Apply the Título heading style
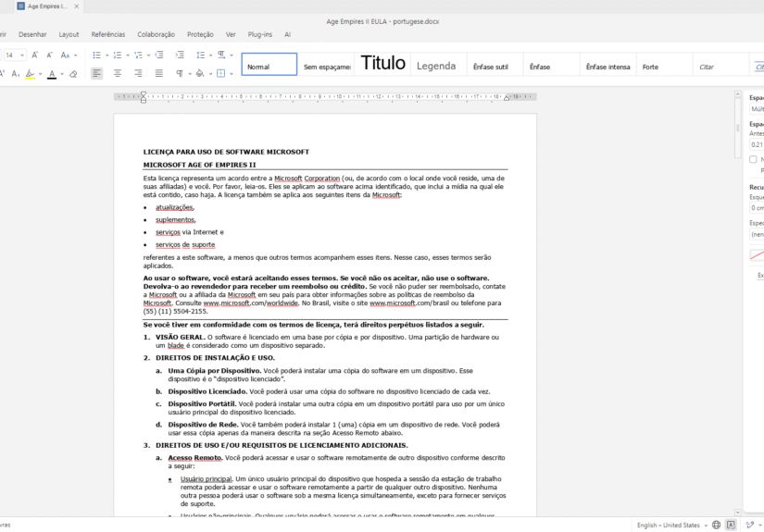 coord(382,64)
